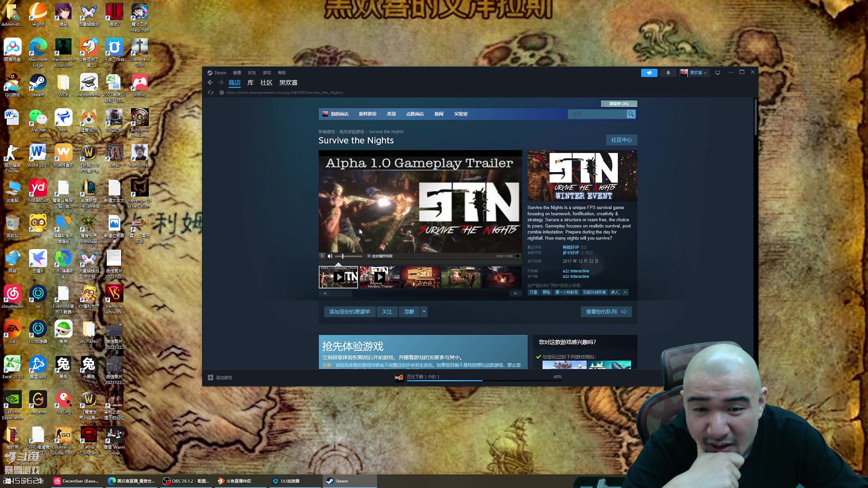Open the 帮助 menu in Steam

[x=282, y=73]
